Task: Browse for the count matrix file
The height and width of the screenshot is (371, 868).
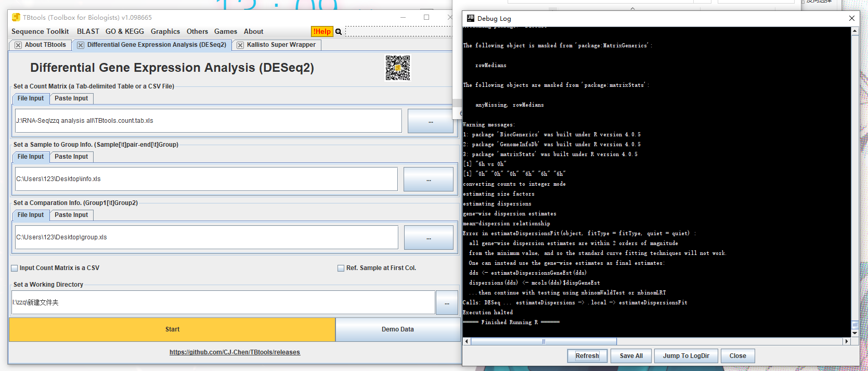Action: 431,121
